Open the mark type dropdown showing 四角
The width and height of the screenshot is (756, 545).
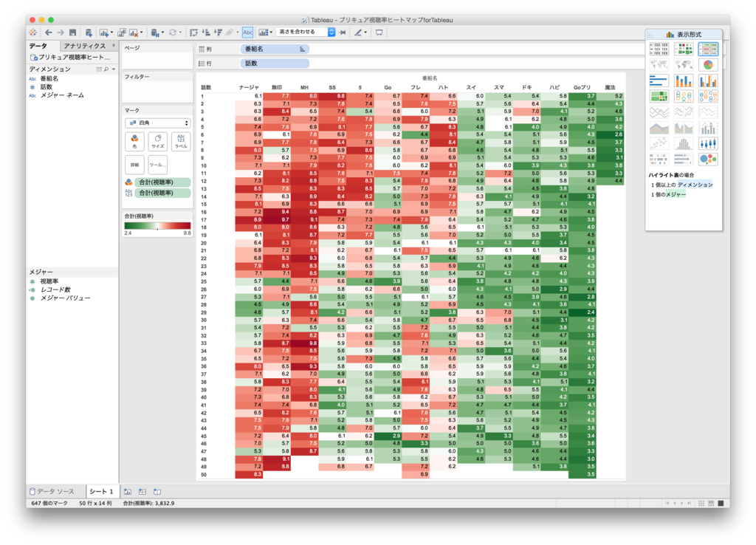click(x=158, y=123)
